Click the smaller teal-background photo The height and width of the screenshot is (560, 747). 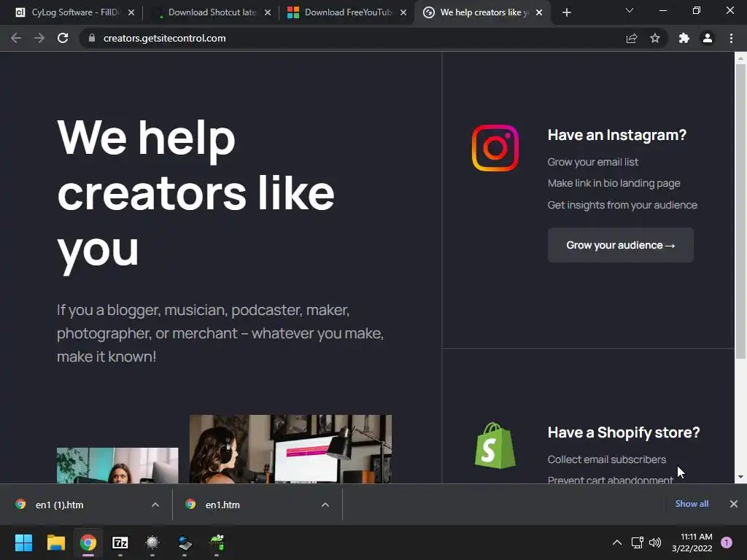(x=117, y=466)
